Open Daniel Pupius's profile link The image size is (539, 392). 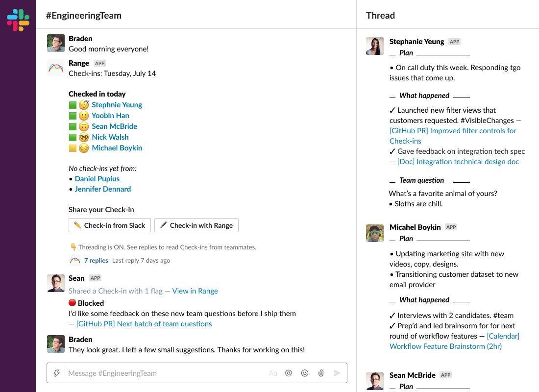97,179
